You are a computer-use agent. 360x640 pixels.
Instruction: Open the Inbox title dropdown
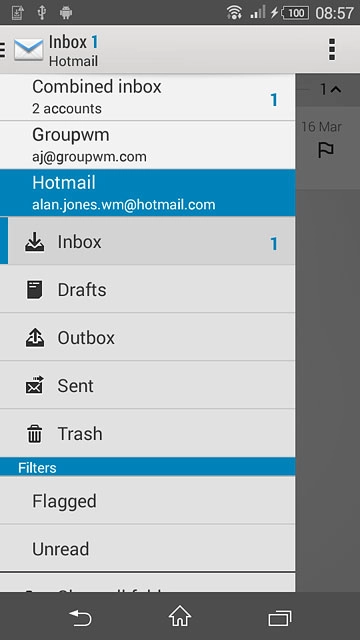pos(73,50)
